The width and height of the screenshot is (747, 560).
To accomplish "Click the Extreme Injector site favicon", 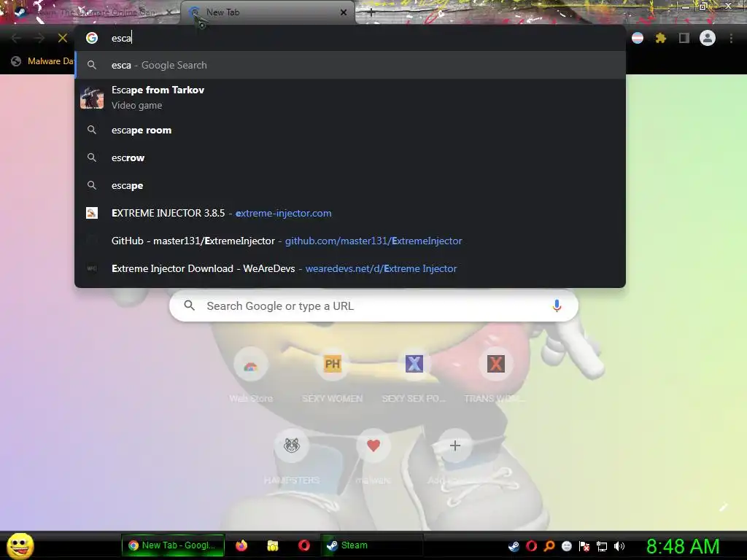I will pyautogui.click(x=92, y=213).
